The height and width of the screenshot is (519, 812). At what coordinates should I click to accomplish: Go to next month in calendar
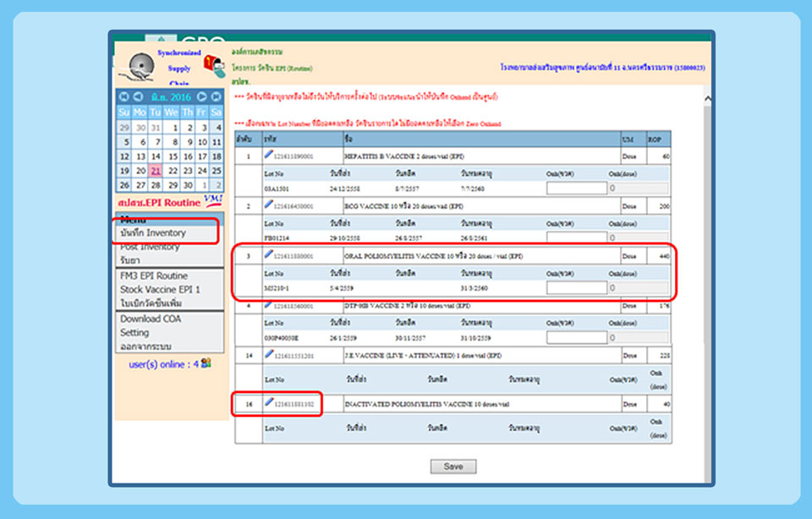click(x=201, y=97)
